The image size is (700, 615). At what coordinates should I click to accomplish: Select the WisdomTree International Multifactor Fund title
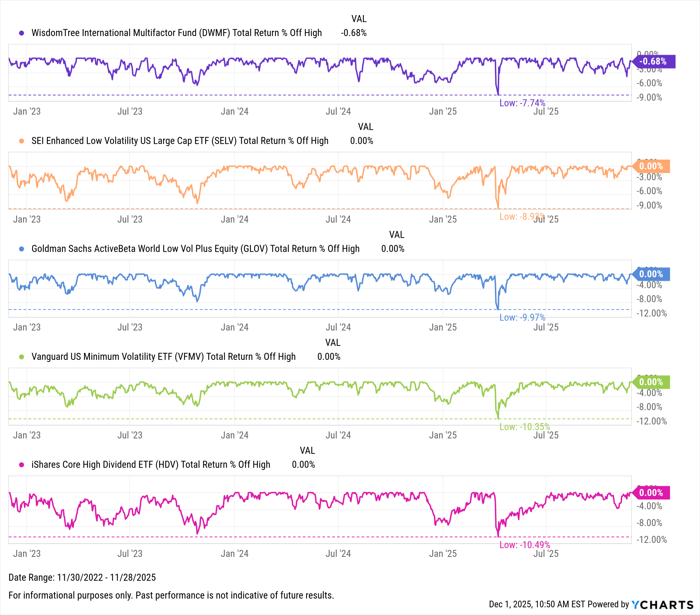(x=176, y=33)
